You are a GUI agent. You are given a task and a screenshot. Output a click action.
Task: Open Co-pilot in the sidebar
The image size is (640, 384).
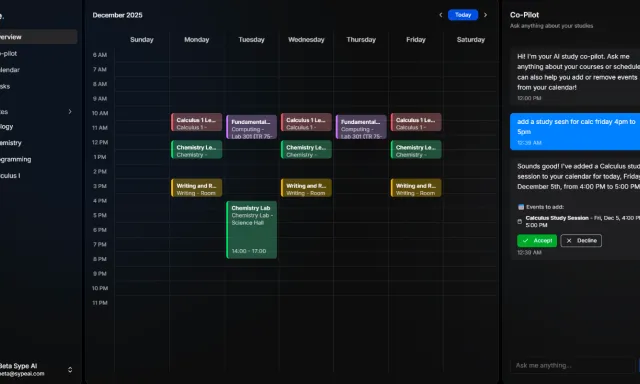[x=9, y=53]
